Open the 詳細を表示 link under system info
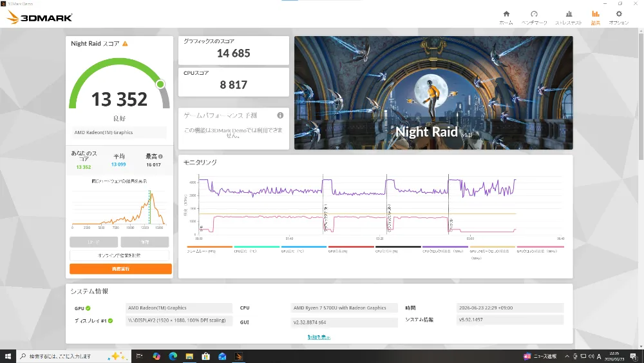Image resolution: width=644 pixels, height=363 pixels. (x=319, y=337)
